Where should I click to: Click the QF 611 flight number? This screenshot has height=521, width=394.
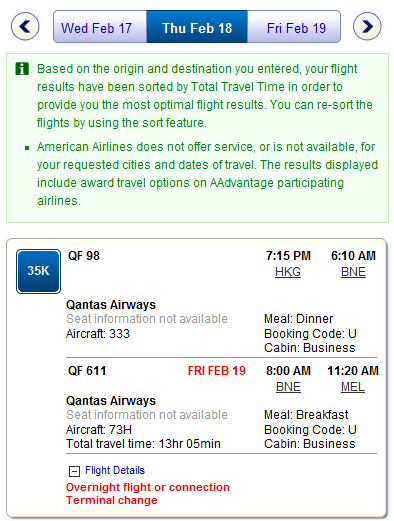point(87,371)
